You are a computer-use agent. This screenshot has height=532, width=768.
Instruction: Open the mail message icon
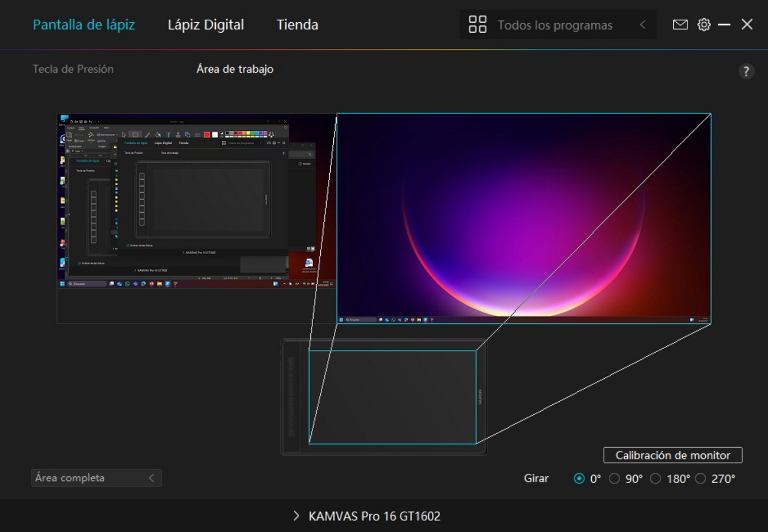pos(680,25)
